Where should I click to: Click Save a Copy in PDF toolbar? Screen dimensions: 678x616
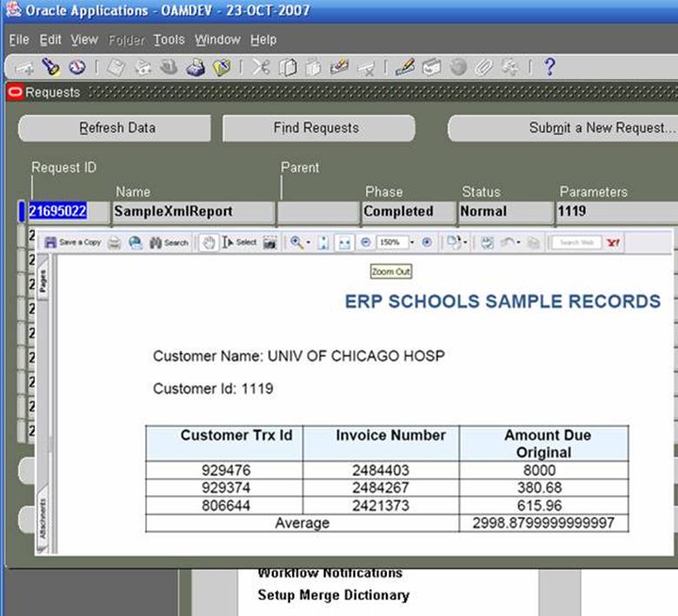tap(73, 242)
